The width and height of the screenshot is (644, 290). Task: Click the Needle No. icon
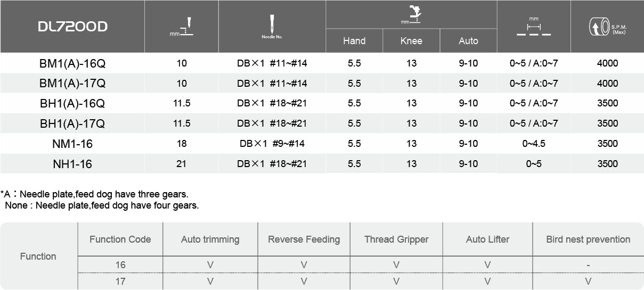pos(272,27)
